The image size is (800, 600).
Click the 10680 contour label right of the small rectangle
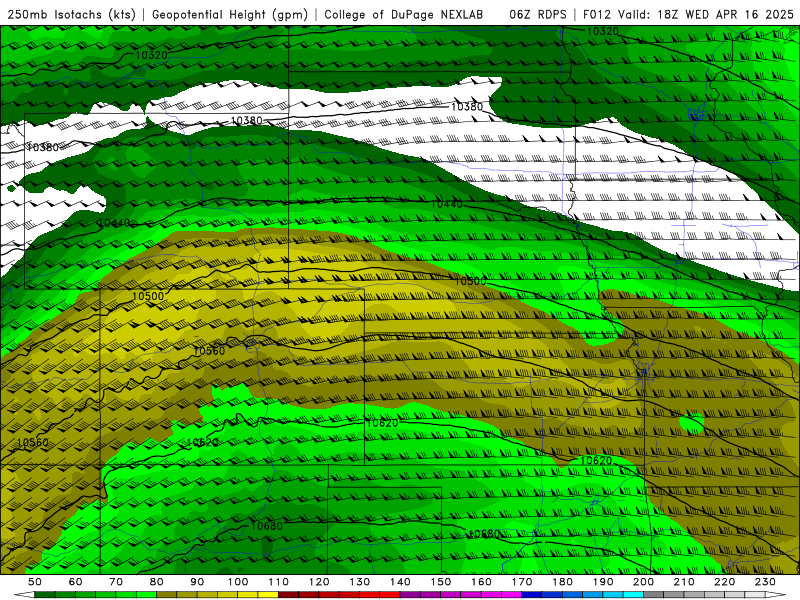pos(484,534)
